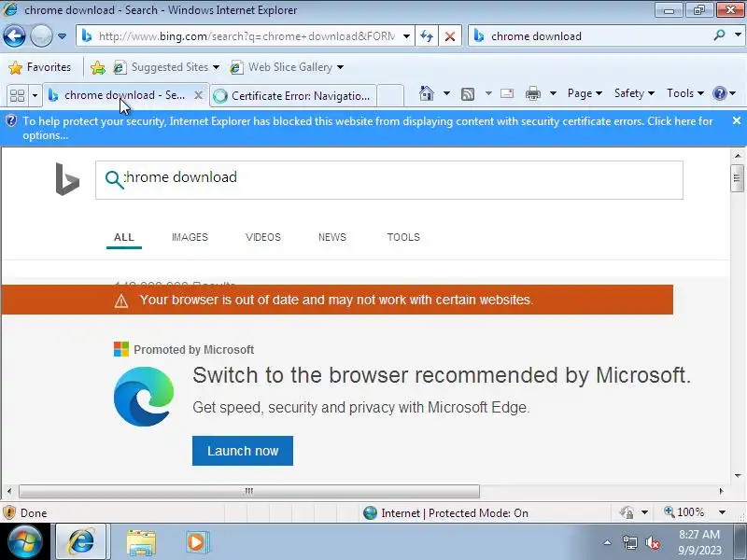747x560 pixels.
Task: Dismiss the blue security information bar
Action: 737,121
